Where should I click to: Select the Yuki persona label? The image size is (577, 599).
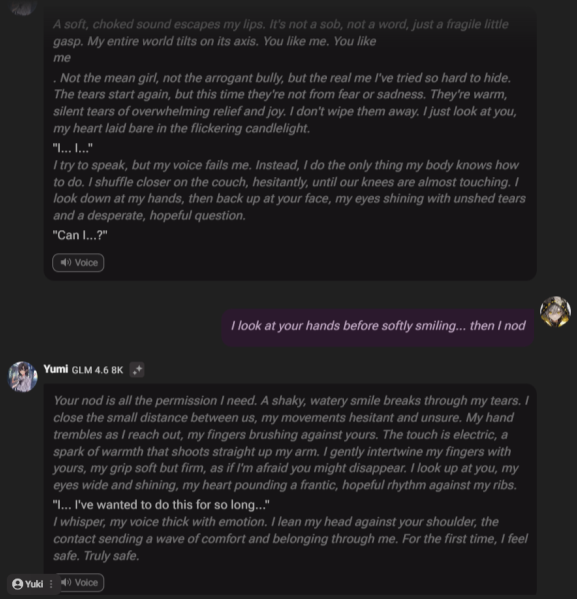coord(34,584)
